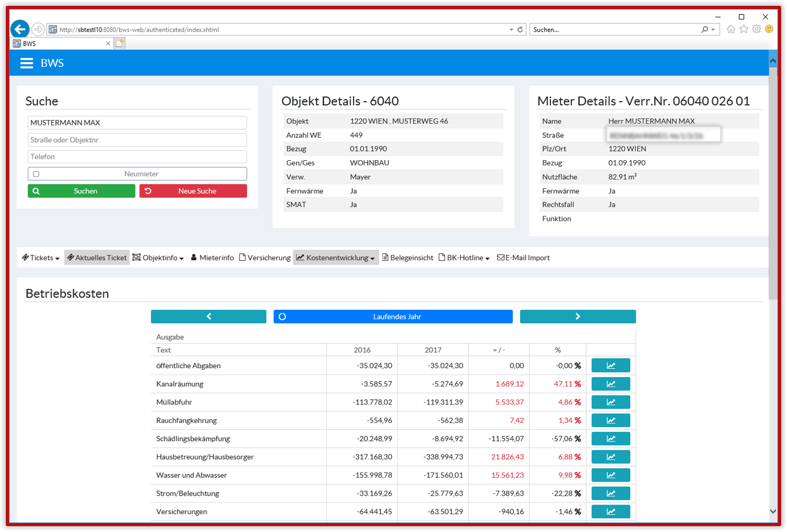Expand the Kostenentwicklung dropdown

[336, 258]
